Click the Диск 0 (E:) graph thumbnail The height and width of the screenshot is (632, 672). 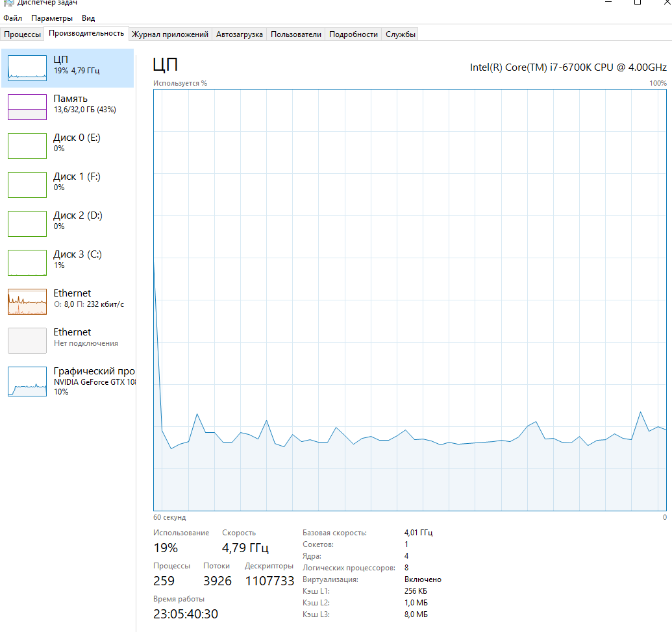(x=27, y=146)
